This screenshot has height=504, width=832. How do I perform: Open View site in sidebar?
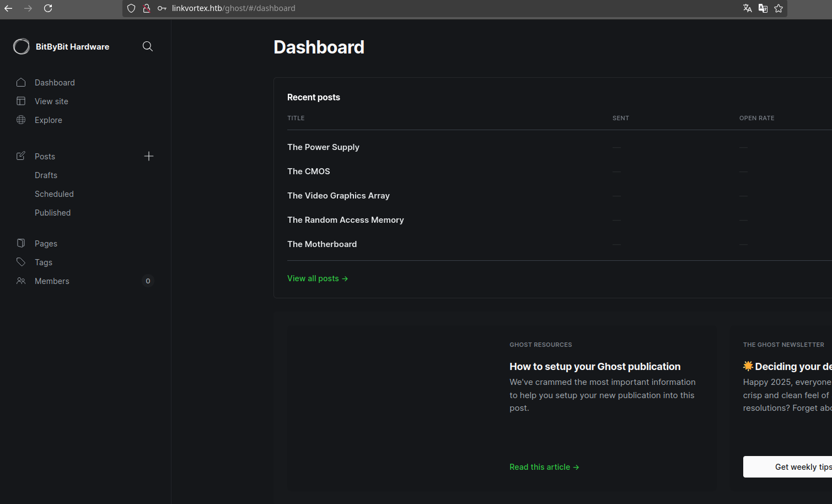pos(51,101)
